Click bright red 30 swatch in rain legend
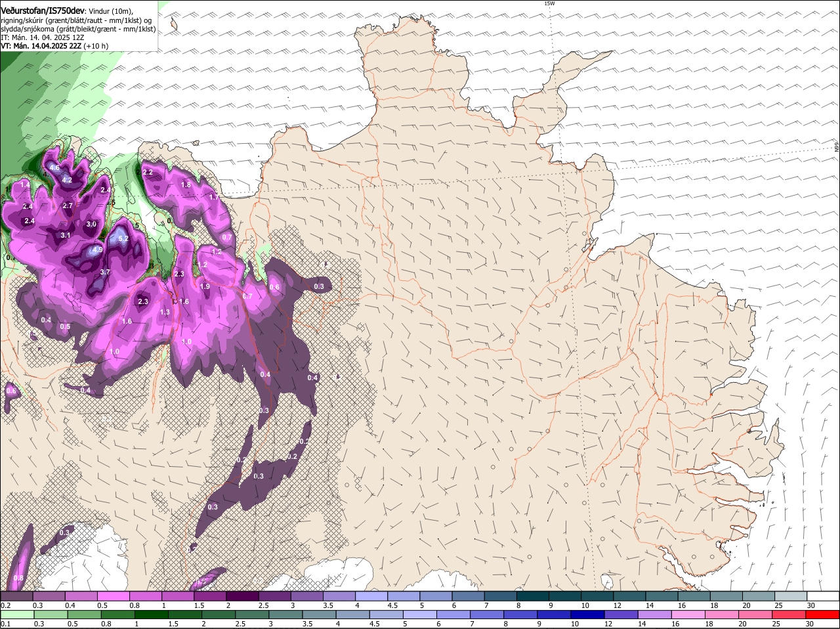This screenshot has height=629, width=840. (822, 615)
